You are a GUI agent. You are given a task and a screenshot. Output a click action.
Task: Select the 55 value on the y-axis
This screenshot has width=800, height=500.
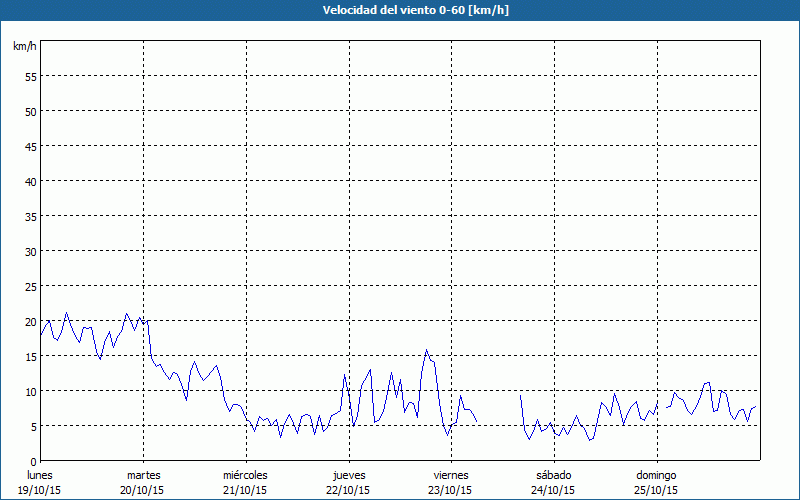pos(30,76)
